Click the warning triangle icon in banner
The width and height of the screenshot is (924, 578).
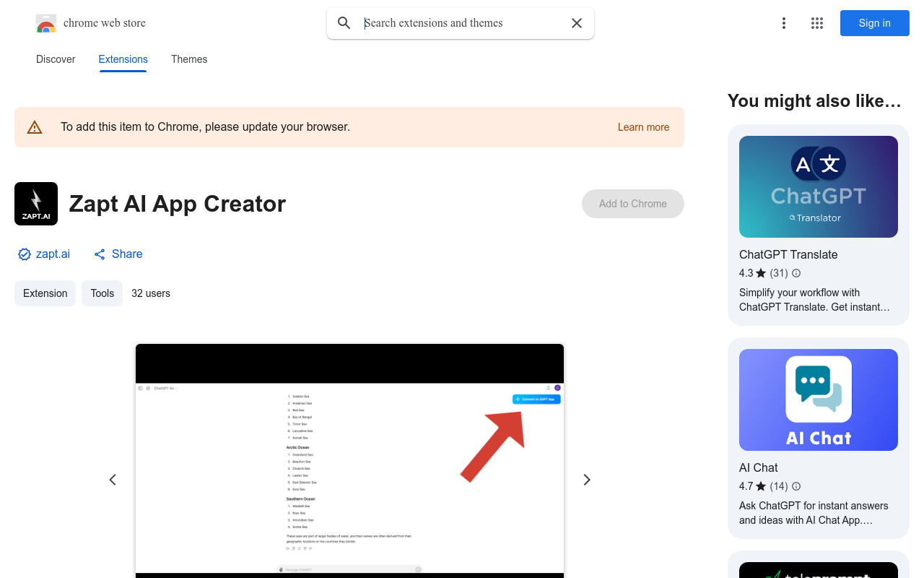coord(35,127)
